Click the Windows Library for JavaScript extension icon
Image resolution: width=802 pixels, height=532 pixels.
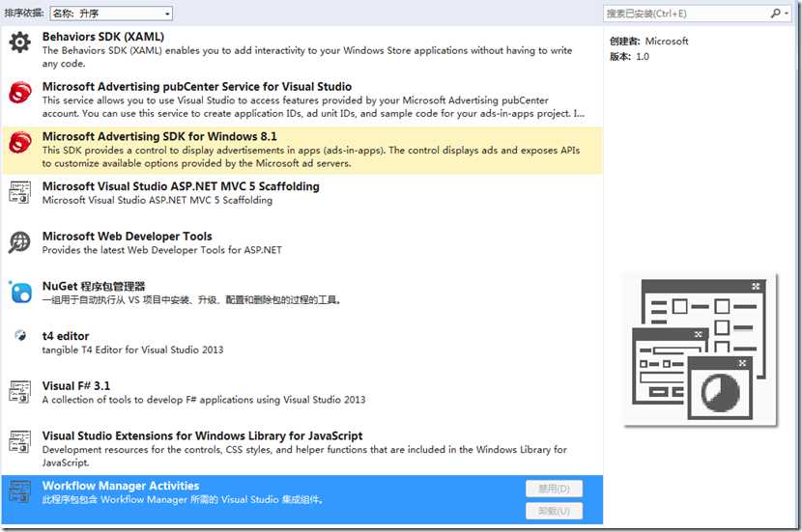(19, 441)
